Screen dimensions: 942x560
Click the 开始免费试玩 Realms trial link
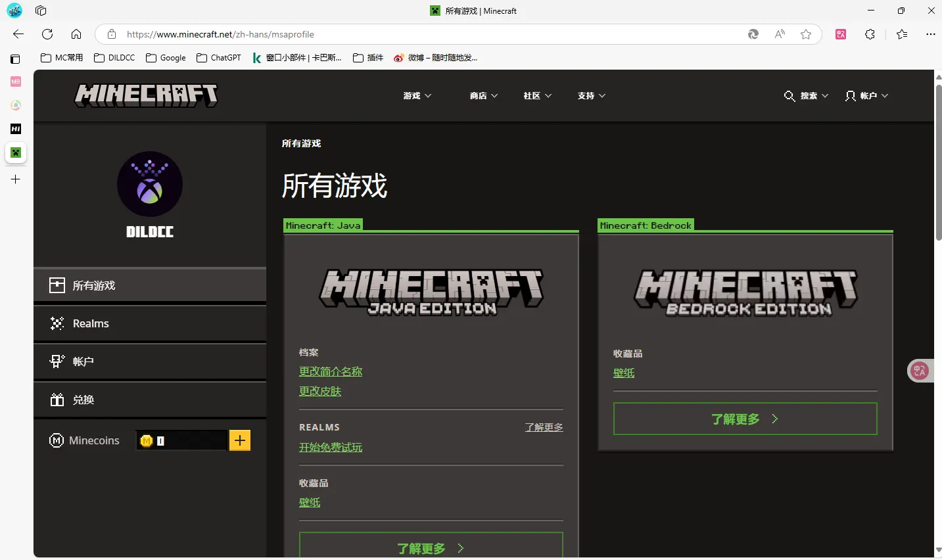coord(331,448)
